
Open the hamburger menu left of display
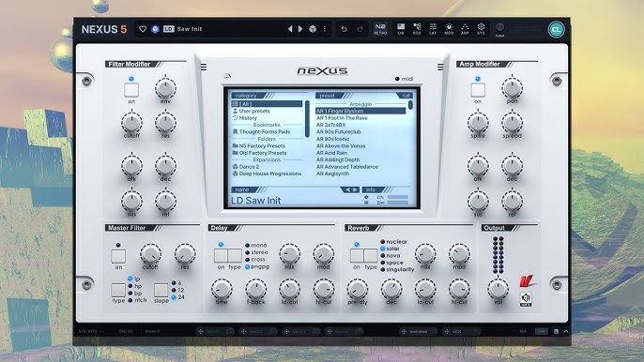(204, 67)
